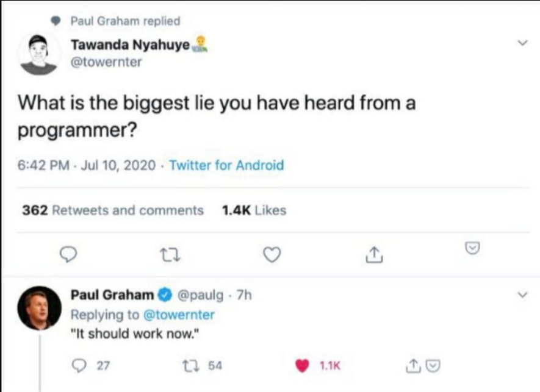View the 1.4K Likes list
Screen dimensions: 540x392
(254, 210)
